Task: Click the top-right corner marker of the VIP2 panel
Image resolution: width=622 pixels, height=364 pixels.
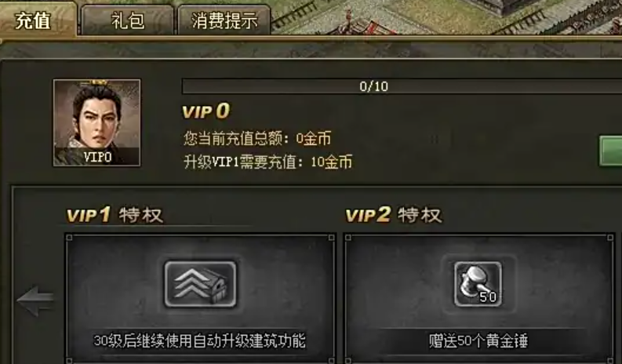Action: click(610, 238)
